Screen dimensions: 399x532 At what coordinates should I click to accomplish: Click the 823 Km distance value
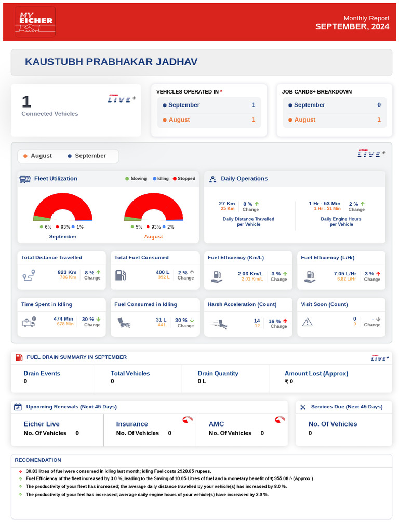(x=67, y=272)
